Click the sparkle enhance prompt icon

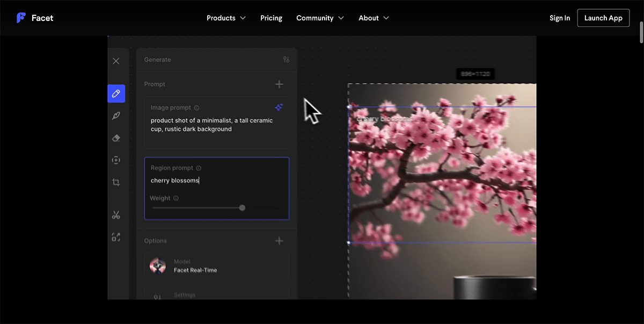coord(279,107)
